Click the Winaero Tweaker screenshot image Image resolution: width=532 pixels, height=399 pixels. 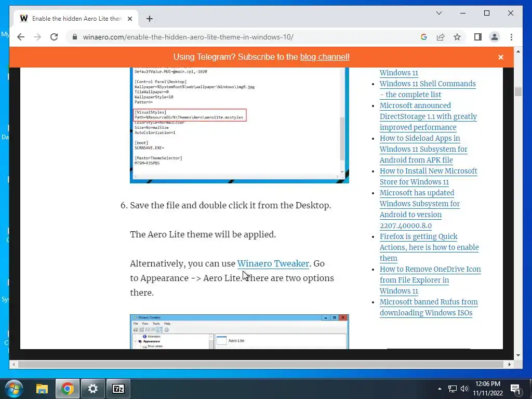[x=239, y=332]
